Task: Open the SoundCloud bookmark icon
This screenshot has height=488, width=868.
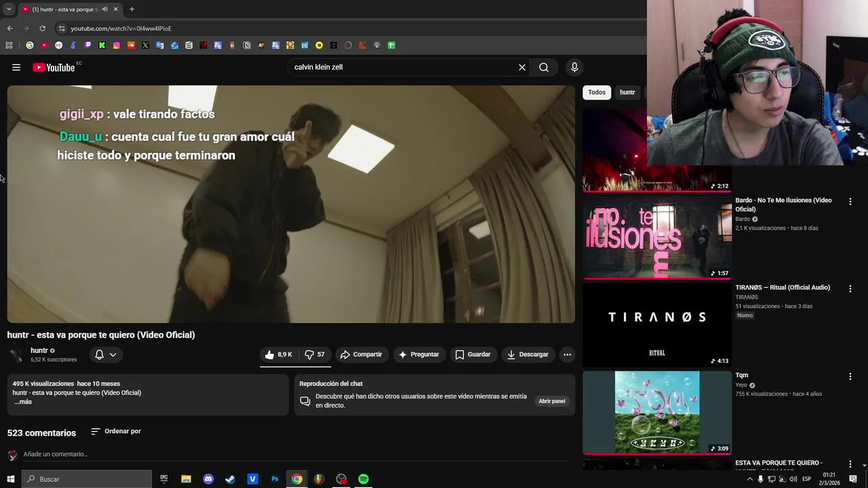Action: pos(131,45)
